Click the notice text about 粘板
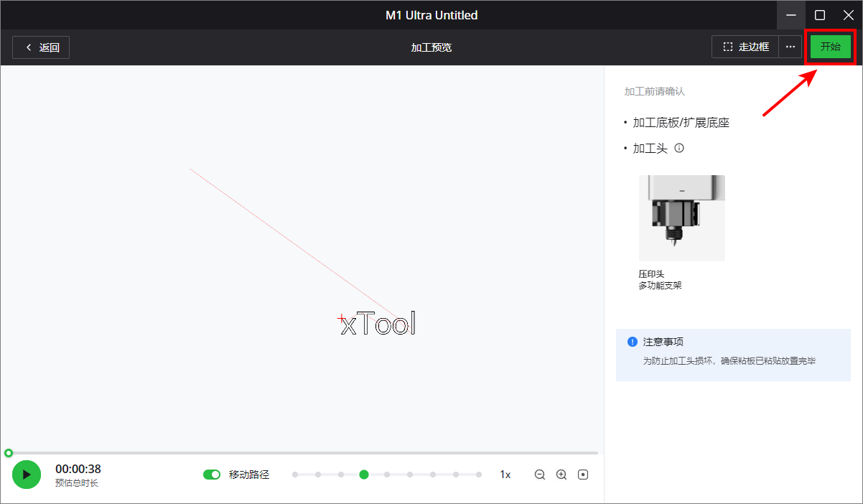Image resolution: width=863 pixels, height=504 pixels. click(x=729, y=361)
